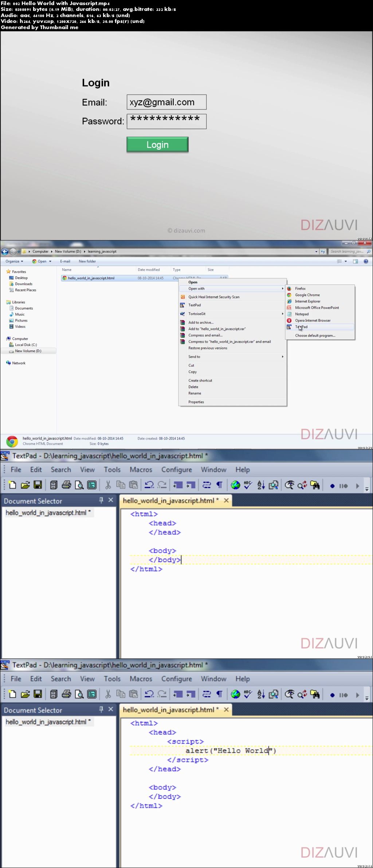Viewport: 373px width, 868px height.
Task: Select hello_world_in_javascript.html in alert-code Document Selector
Action: tap(48, 722)
